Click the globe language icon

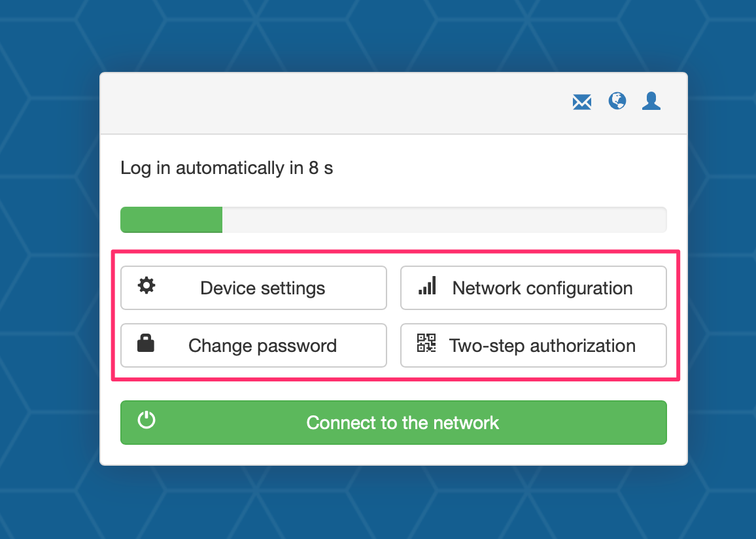(617, 101)
